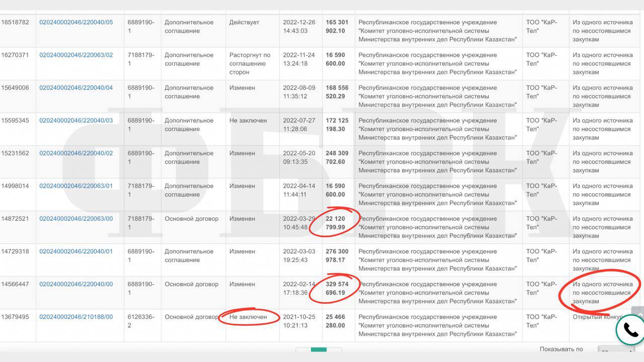Click amount 168 556 520.29

tap(337, 92)
